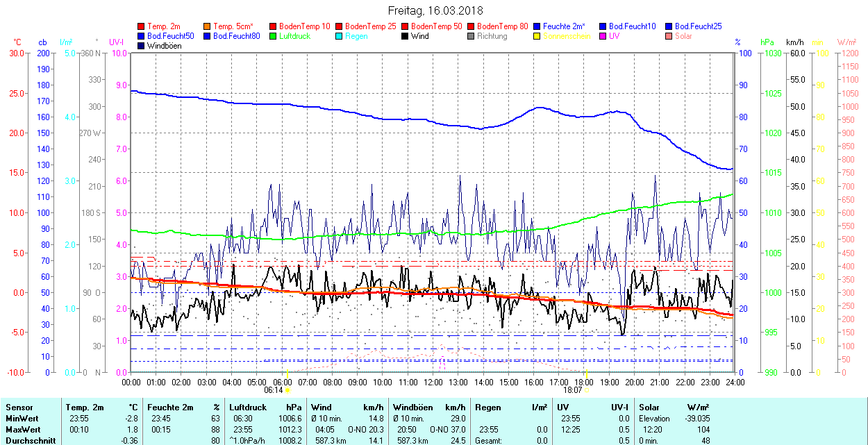The width and height of the screenshot is (868, 445).
Task: Click the black Wind legend square
Action: (406, 36)
